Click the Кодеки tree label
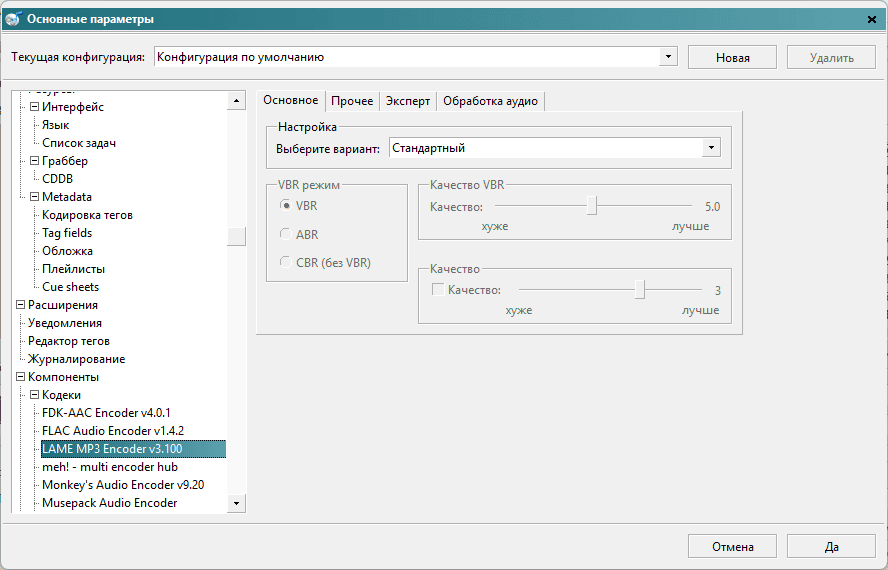This screenshot has width=888, height=570. pyautogui.click(x=61, y=395)
